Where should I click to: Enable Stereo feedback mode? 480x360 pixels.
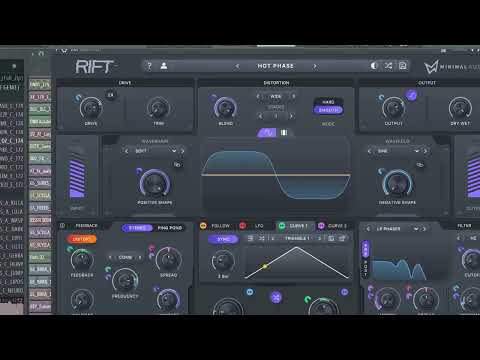(x=137, y=228)
